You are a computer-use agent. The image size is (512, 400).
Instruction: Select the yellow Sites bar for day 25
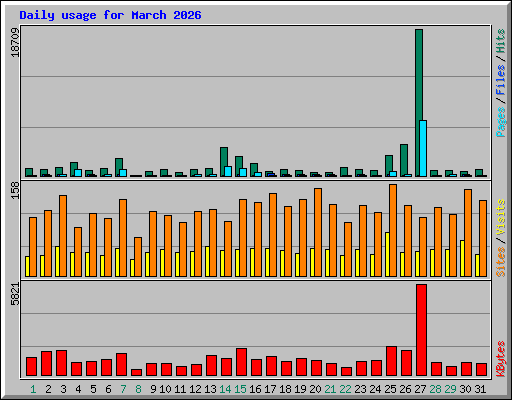click(387, 254)
